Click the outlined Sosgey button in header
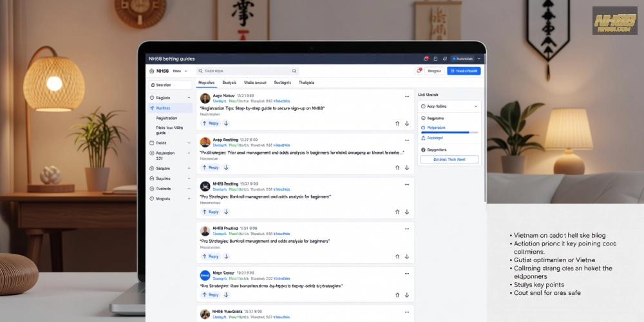The height and width of the screenshot is (322, 644). [x=434, y=71]
